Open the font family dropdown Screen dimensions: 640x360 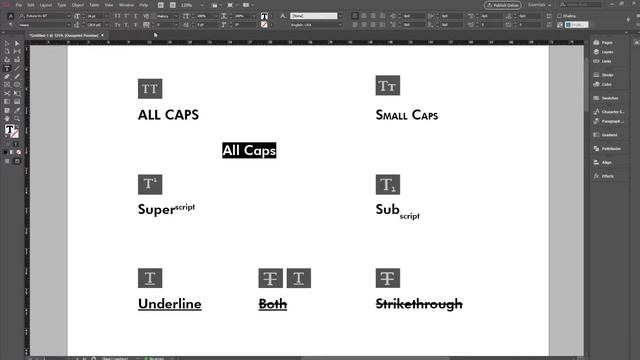point(68,16)
